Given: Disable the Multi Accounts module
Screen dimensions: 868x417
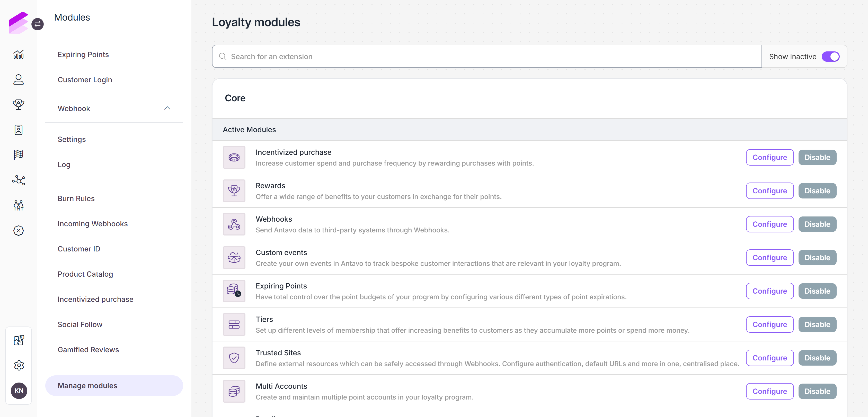Looking at the screenshot, I should click(x=817, y=391).
